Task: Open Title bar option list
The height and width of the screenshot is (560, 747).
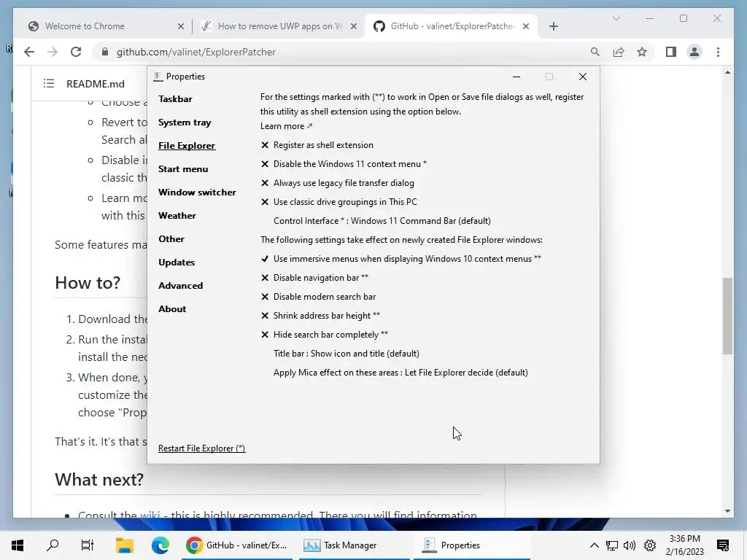Action: click(x=347, y=354)
